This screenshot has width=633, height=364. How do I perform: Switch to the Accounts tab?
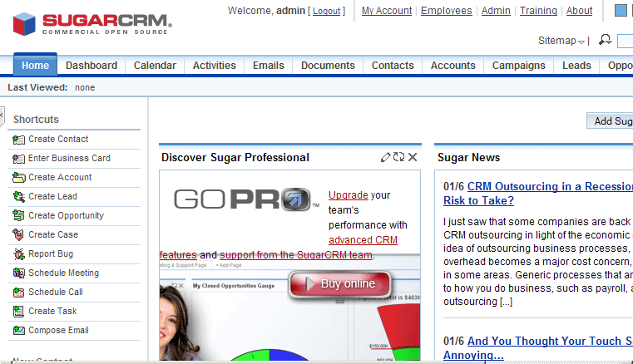click(x=453, y=66)
